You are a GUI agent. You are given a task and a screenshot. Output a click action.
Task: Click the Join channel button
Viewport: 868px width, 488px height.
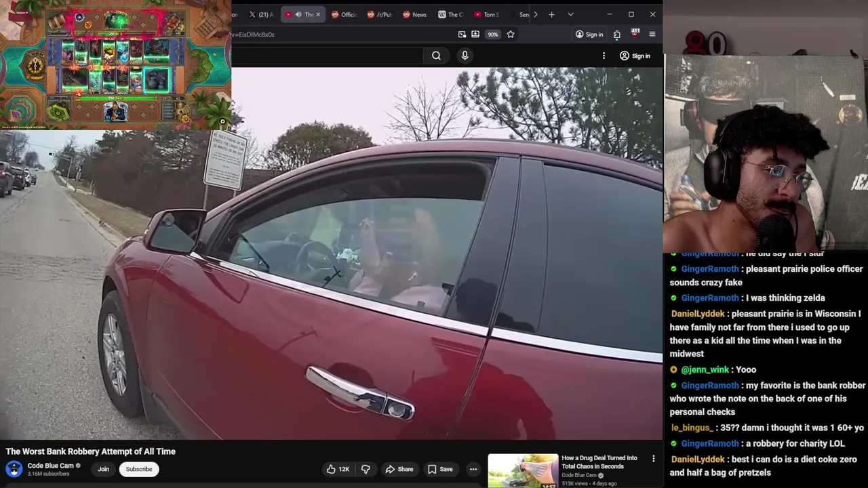103,469
